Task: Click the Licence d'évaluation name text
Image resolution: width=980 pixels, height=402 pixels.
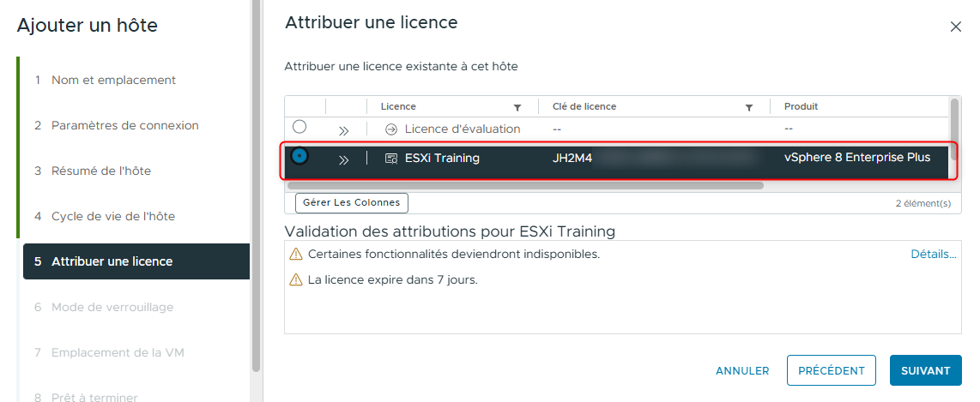Action: tap(463, 129)
